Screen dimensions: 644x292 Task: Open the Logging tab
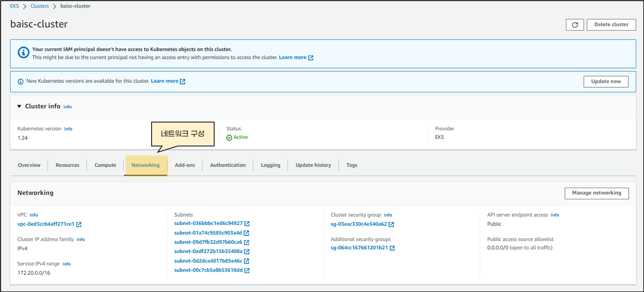[x=270, y=165]
